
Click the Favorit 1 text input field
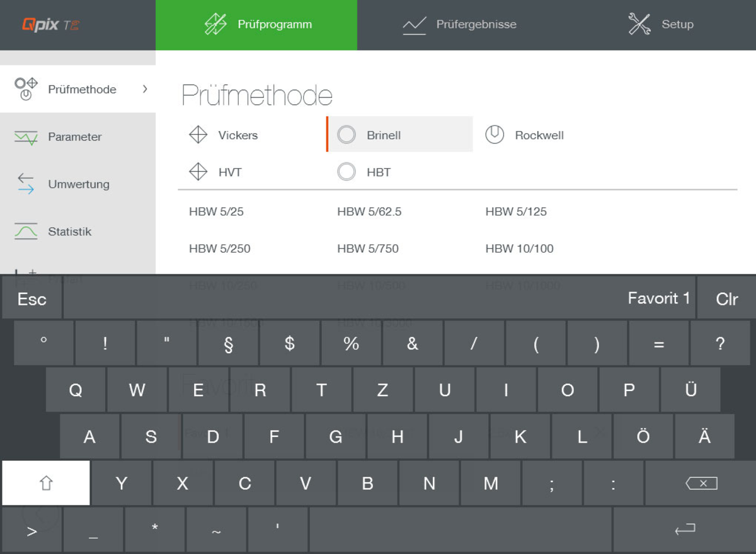[x=379, y=298]
